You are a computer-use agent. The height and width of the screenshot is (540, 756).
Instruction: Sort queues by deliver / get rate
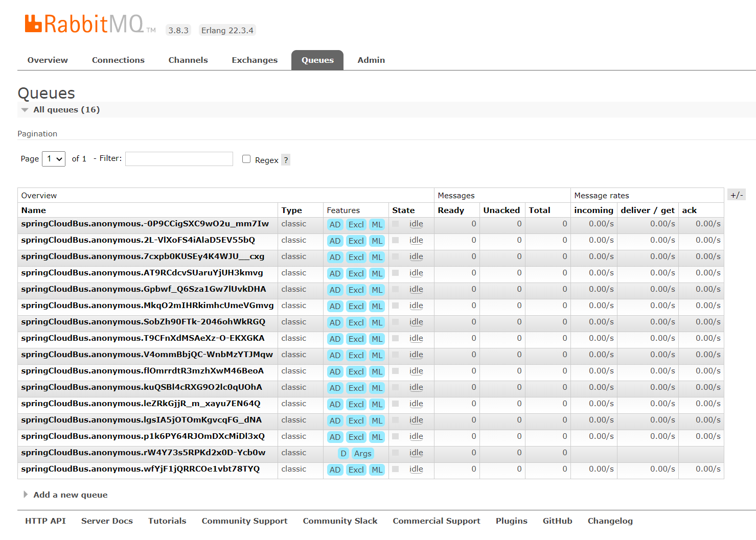tap(648, 210)
